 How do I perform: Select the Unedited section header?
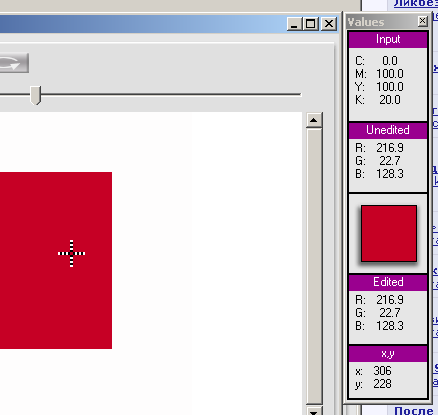tap(388, 130)
